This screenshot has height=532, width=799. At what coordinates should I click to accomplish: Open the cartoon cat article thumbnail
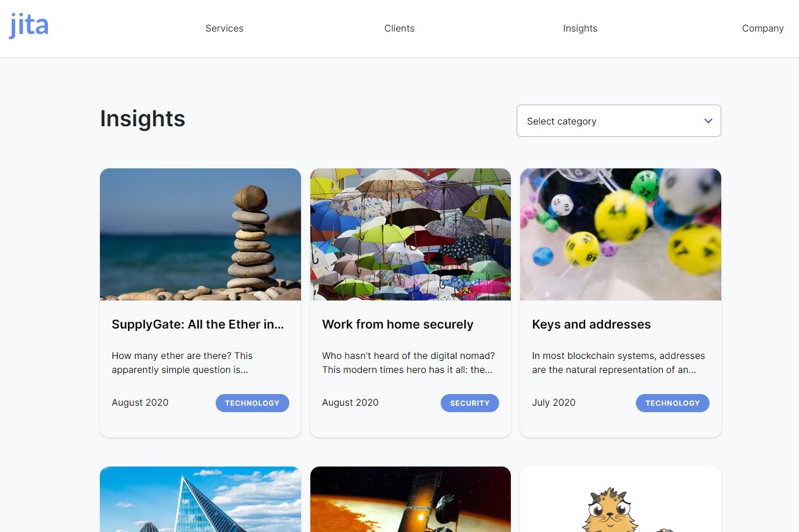(x=621, y=499)
